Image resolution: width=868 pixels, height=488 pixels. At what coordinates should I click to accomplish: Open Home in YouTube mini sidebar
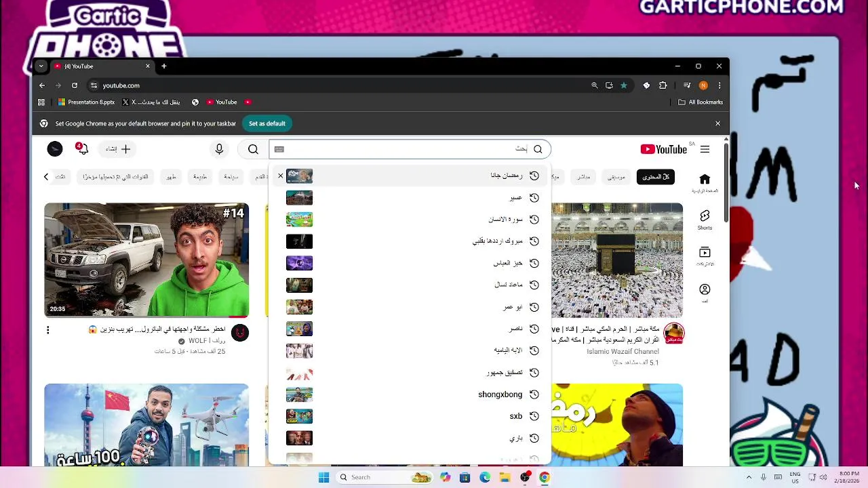coord(705,183)
